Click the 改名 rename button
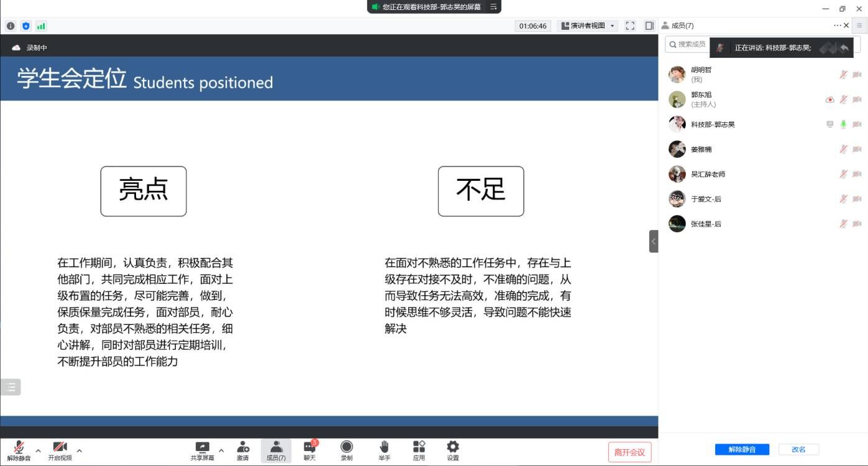This screenshot has height=466, width=868. [798, 449]
